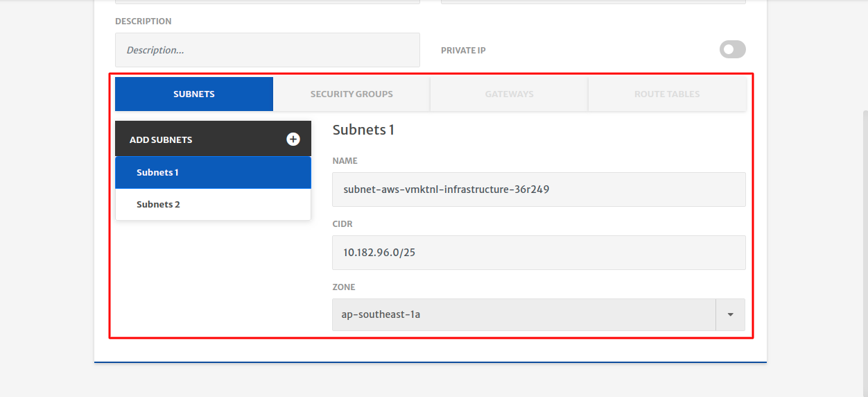Click the plus icon in Add Subnets

click(x=293, y=140)
